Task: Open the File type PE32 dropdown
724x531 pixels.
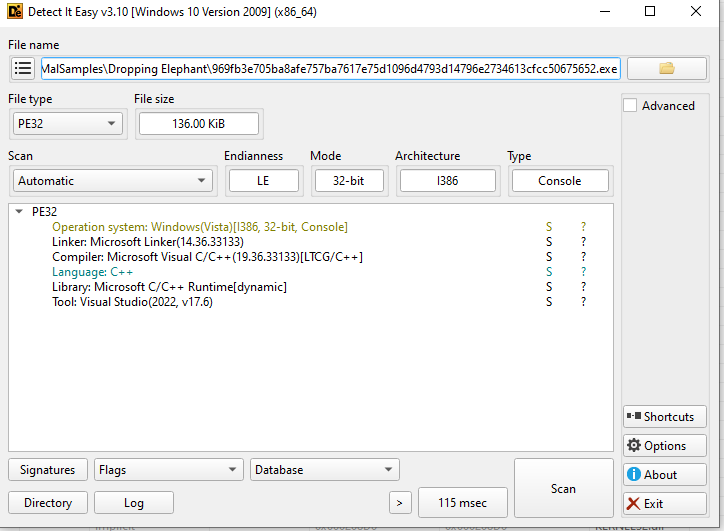Action: click(x=67, y=124)
